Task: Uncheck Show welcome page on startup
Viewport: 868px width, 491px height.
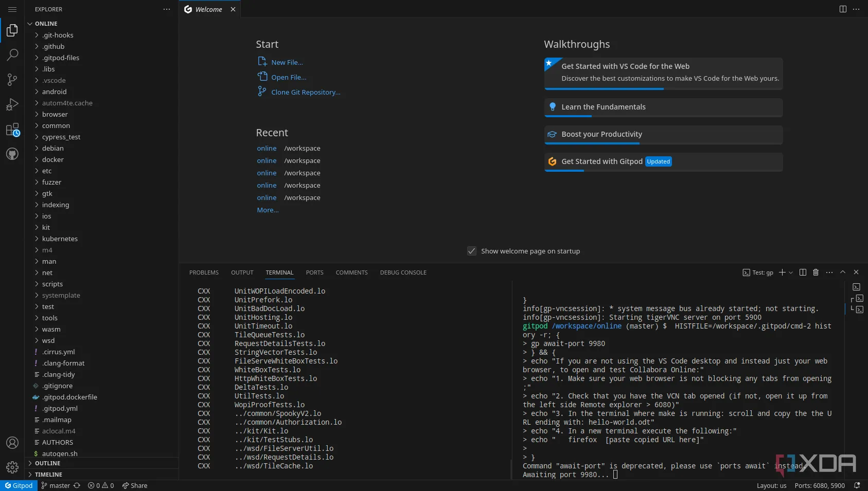Action: point(472,251)
